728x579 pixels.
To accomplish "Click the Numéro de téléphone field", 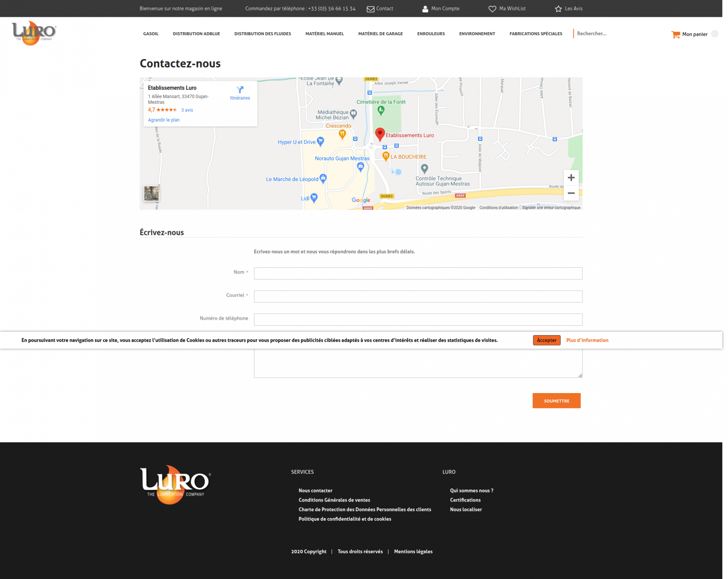I will 418,319.
